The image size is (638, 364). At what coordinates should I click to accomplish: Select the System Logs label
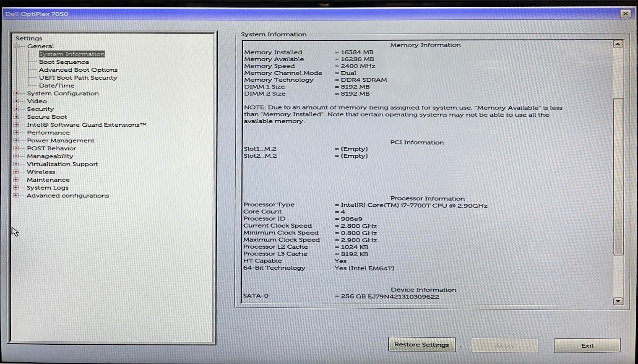tap(48, 188)
